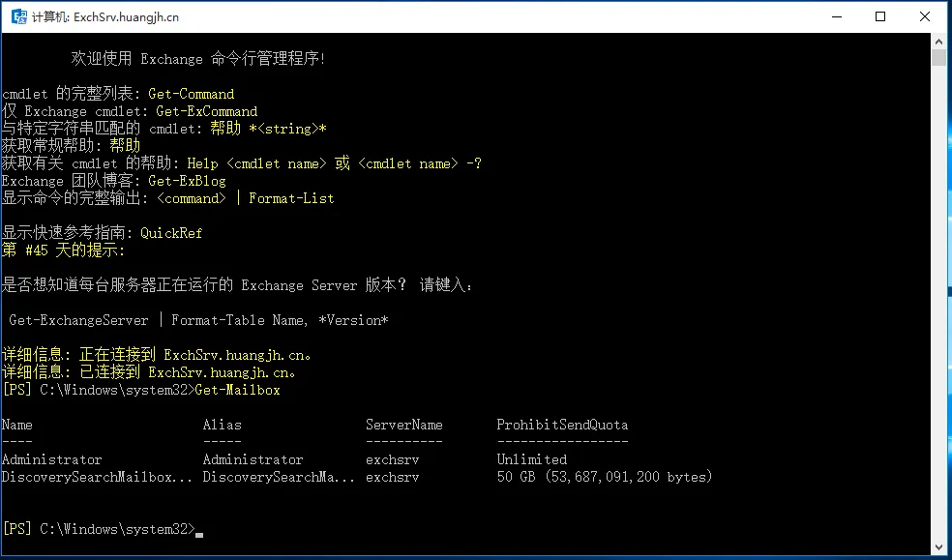
Task: Click the Exchange Management Shell title bar icon
Action: coord(18,17)
